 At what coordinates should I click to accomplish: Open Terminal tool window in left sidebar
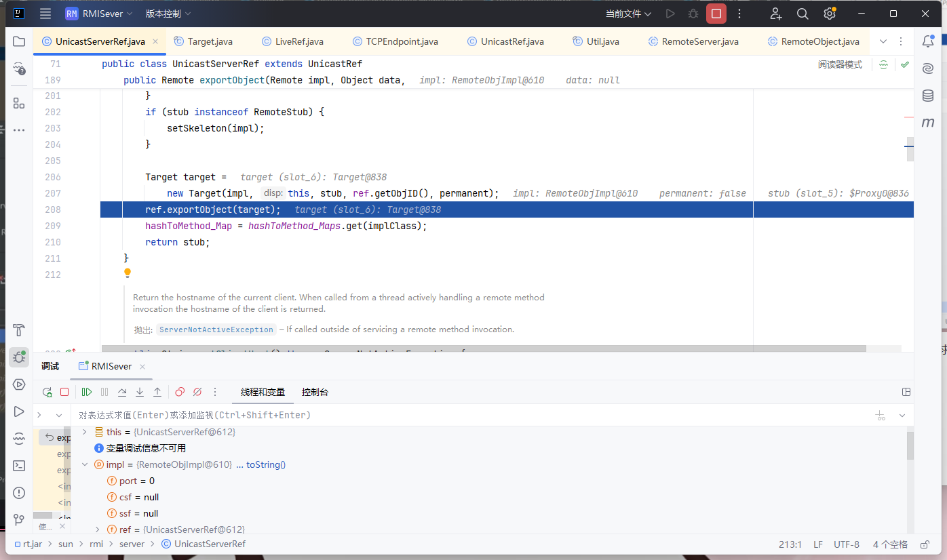(19, 466)
